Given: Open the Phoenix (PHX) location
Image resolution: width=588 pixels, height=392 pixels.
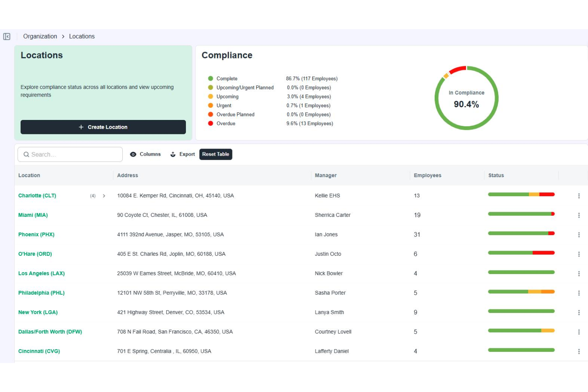Looking at the screenshot, I should click(36, 234).
